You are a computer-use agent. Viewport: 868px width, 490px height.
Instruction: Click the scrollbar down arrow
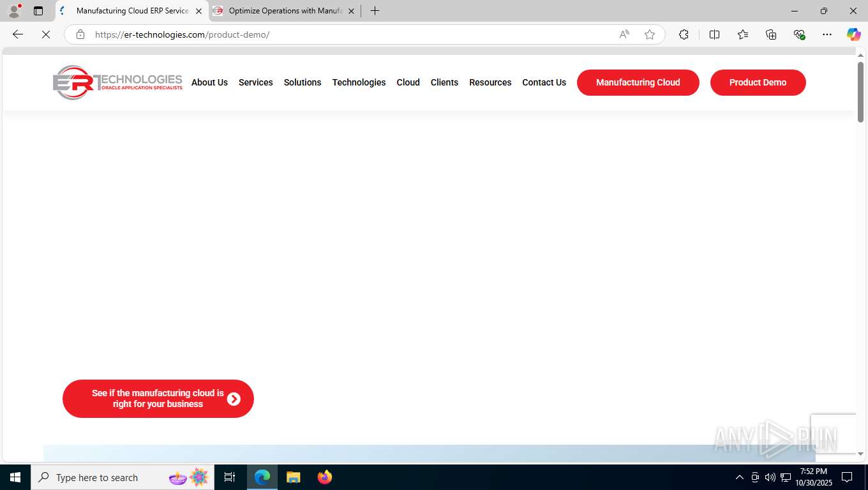(860, 454)
